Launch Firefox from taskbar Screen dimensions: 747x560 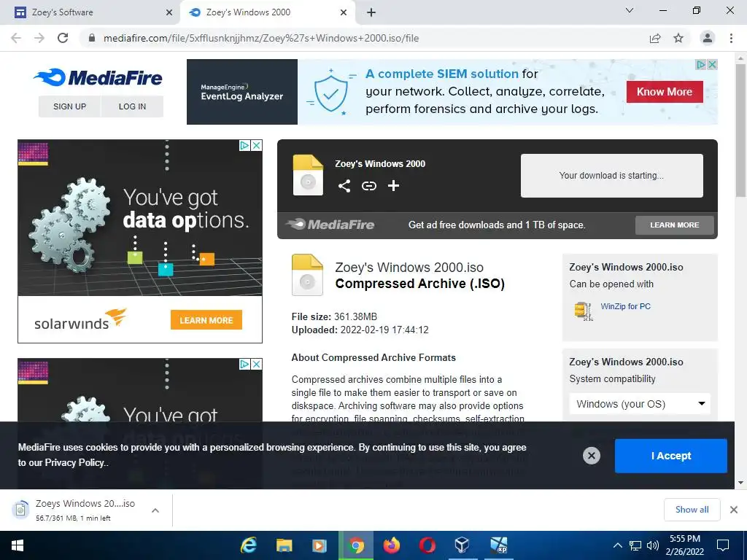pyautogui.click(x=392, y=545)
